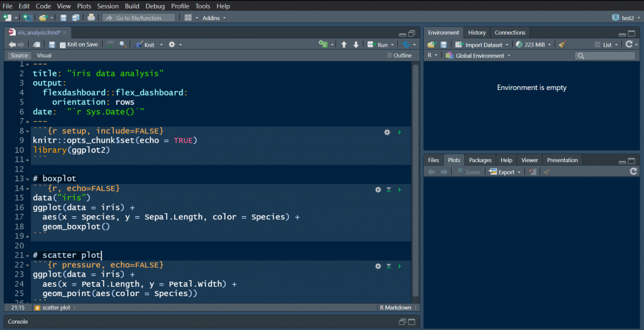Insert a new code chunk

(x=323, y=45)
